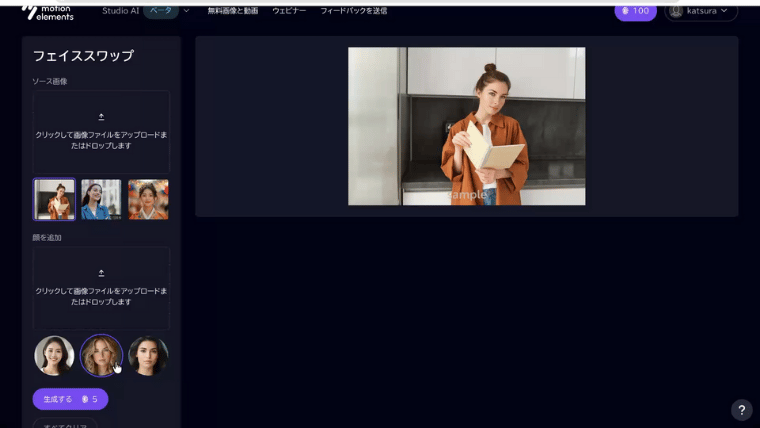Click the upload arrow in the source image box
The width and height of the screenshot is (760, 428).
coord(101,117)
